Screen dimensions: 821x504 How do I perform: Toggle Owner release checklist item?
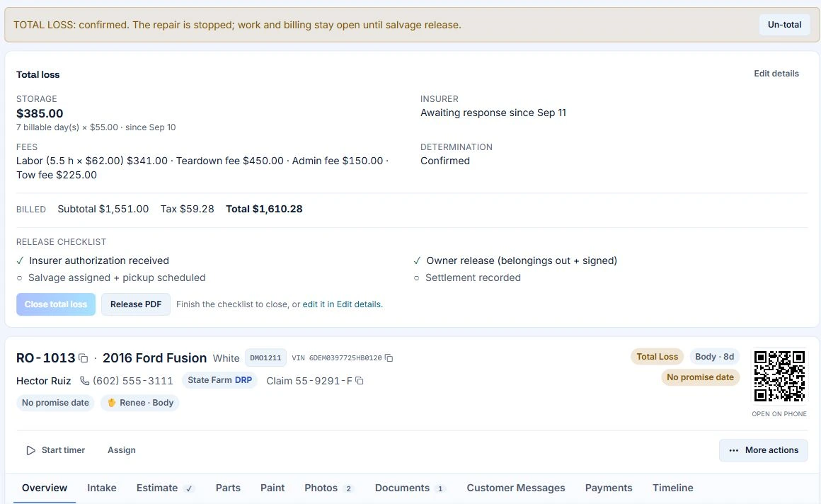point(515,260)
